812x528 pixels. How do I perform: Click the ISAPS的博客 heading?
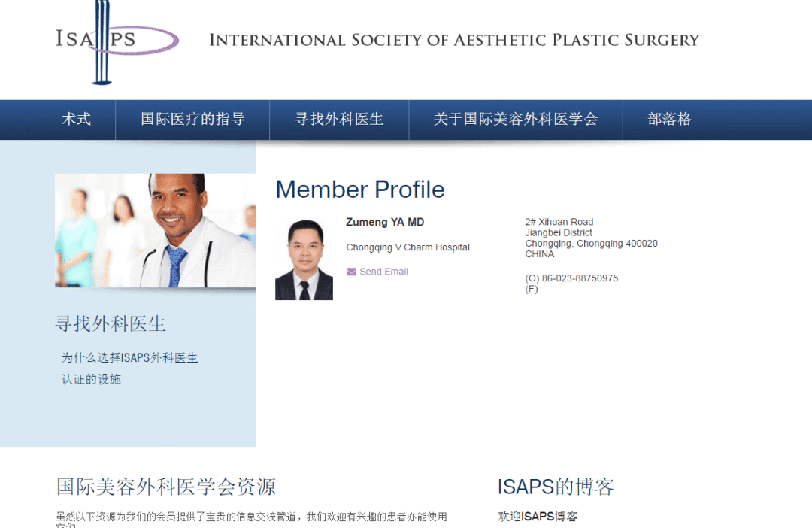coord(556,487)
